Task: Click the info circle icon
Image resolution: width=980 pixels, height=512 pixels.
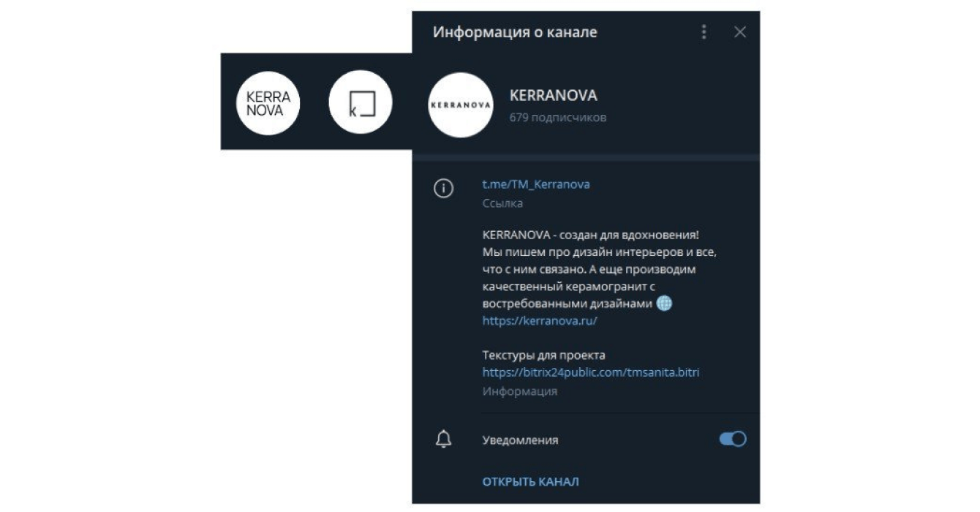Action: (443, 189)
